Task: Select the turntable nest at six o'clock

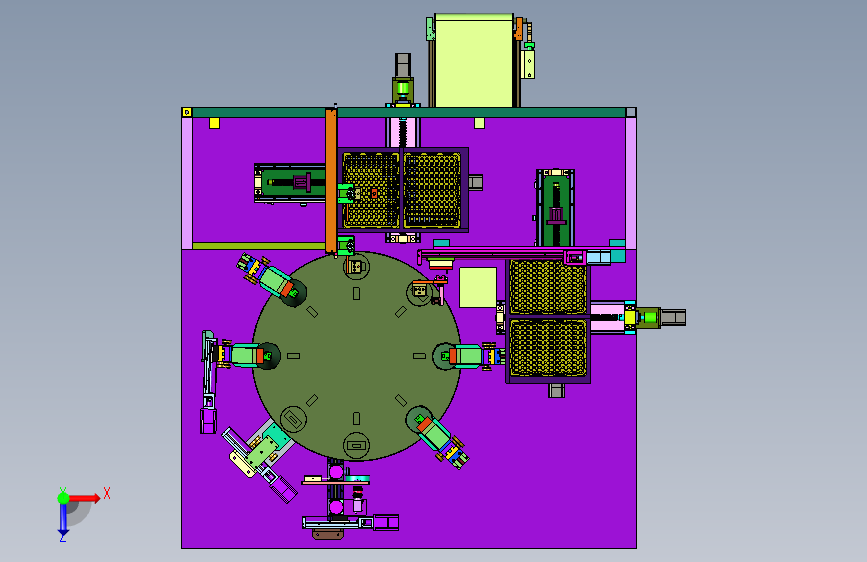Action: (x=357, y=445)
